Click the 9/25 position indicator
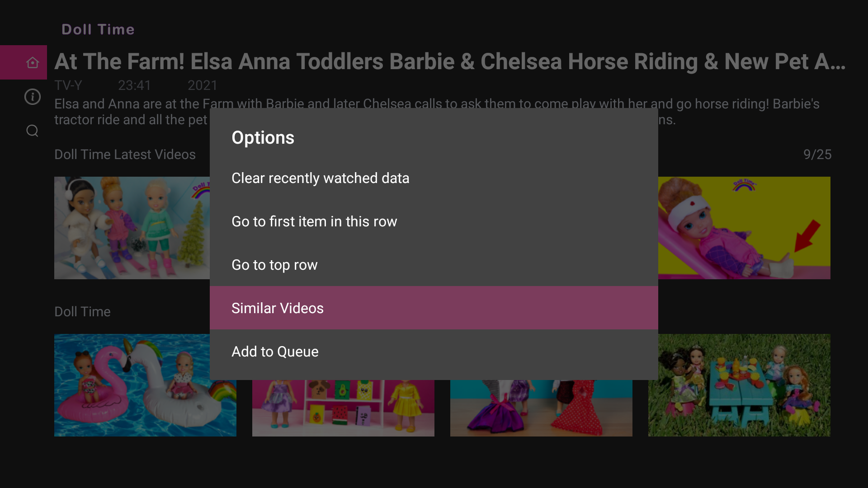This screenshot has height=488, width=868. click(x=817, y=154)
